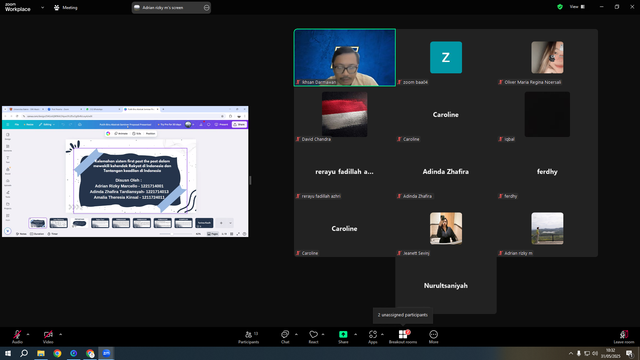The image size is (640, 360).
Task: Open the Zoom Workplace dropdown chevron
Action: 42,7
